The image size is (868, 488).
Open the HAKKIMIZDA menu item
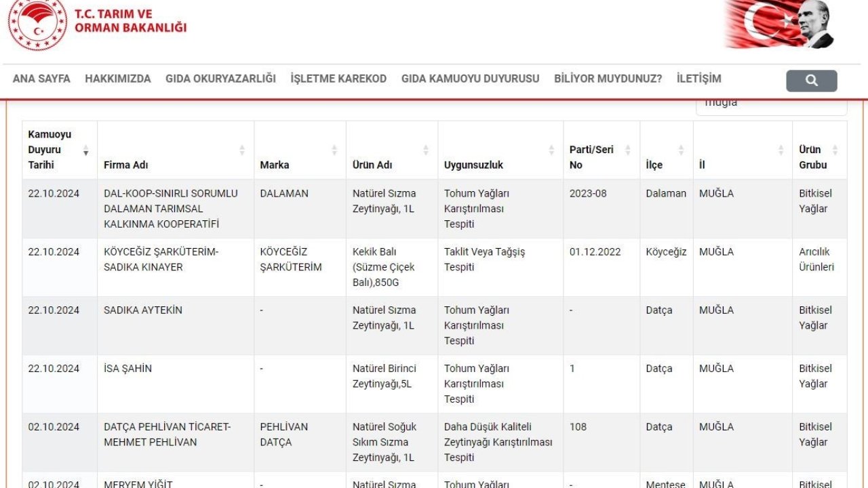[x=118, y=79]
